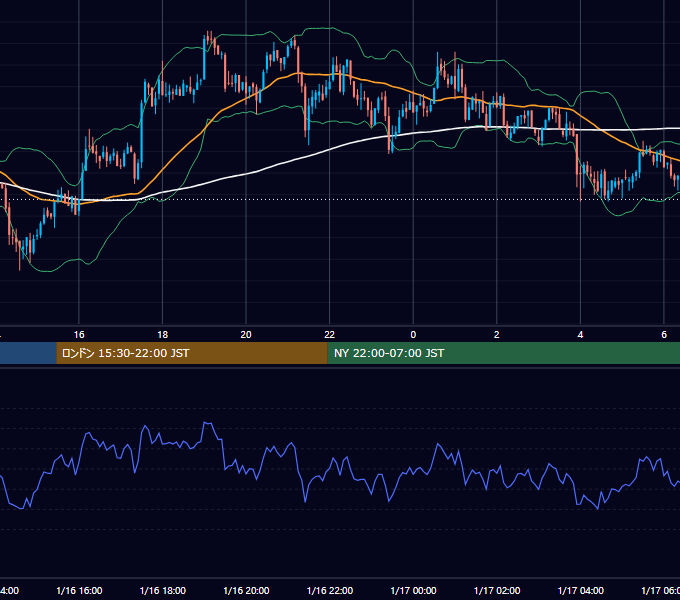The image size is (680, 600).
Task: Click the 6 hour label on price chart axis
Action: click(664, 335)
